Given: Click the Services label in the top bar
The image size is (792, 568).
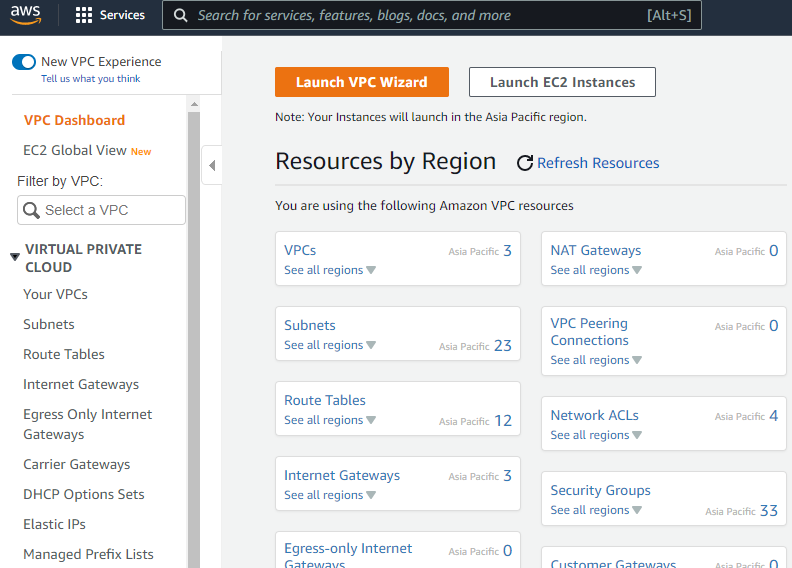Looking at the screenshot, I should [x=122, y=15].
